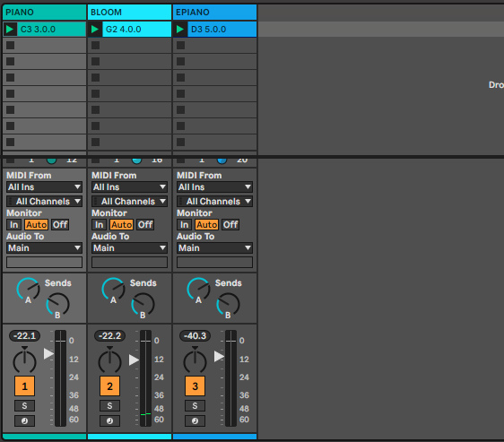Set BLOOM monitor to Auto
Screen dimensions: 504x442
coord(121,224)
